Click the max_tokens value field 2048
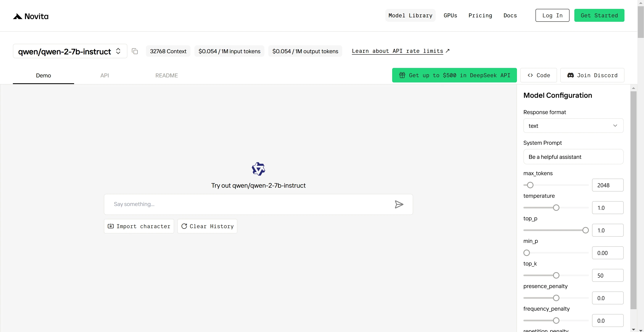644x332 pixels. (608, 185)
